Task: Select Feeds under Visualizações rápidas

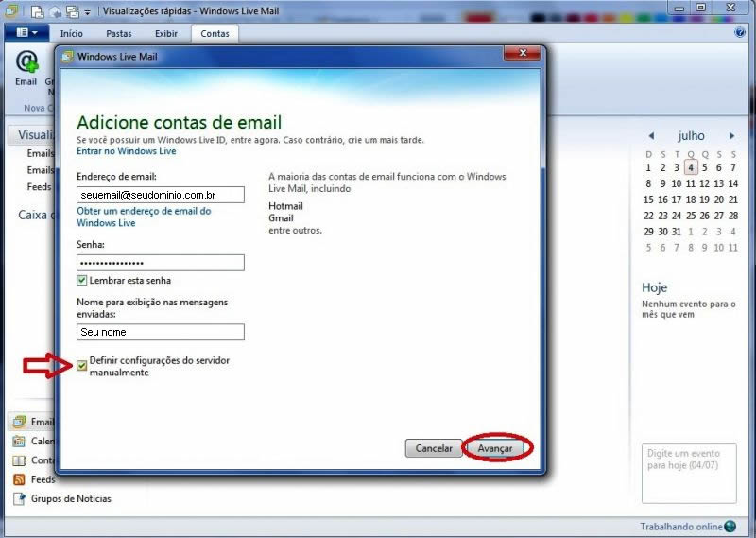Action: click(x=39, y=186)
